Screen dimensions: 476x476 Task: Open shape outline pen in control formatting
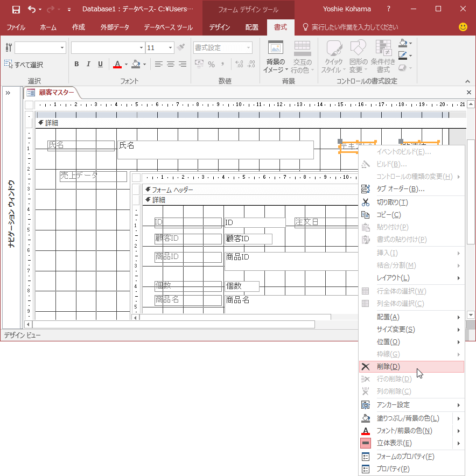(403, 55)
